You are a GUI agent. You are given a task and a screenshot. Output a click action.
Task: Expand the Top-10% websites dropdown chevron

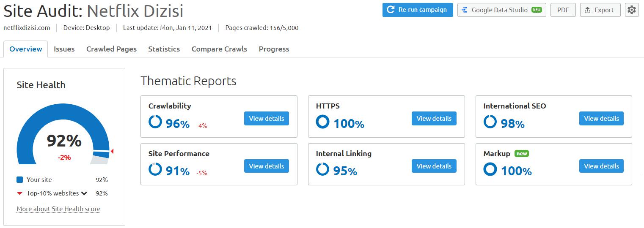click(x=84, y=193)
